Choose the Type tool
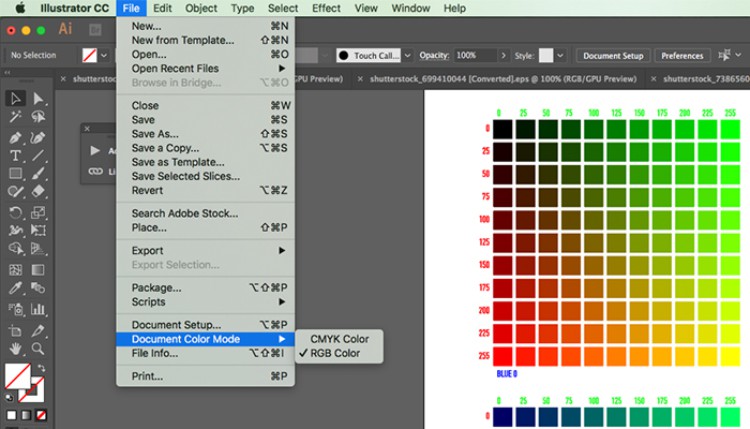Screen dimensions: 750x429 16,156
